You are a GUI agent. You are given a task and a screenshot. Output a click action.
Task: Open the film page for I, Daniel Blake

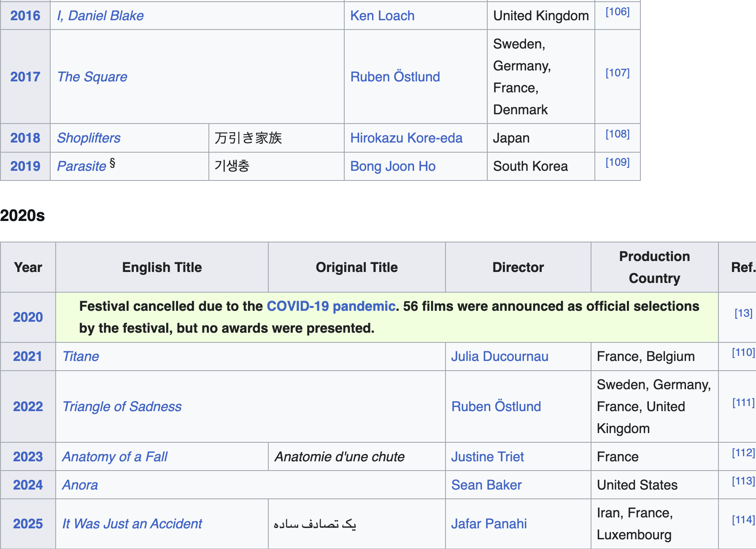click(x=100, y=16)
